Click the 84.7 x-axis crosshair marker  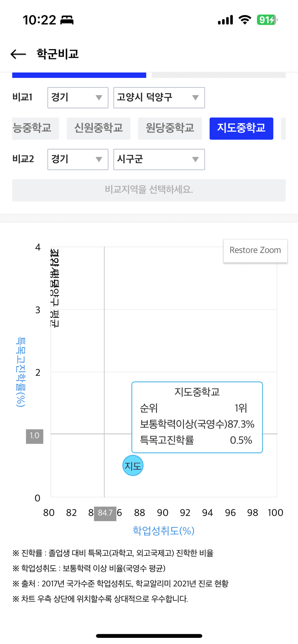click(105, 513)
